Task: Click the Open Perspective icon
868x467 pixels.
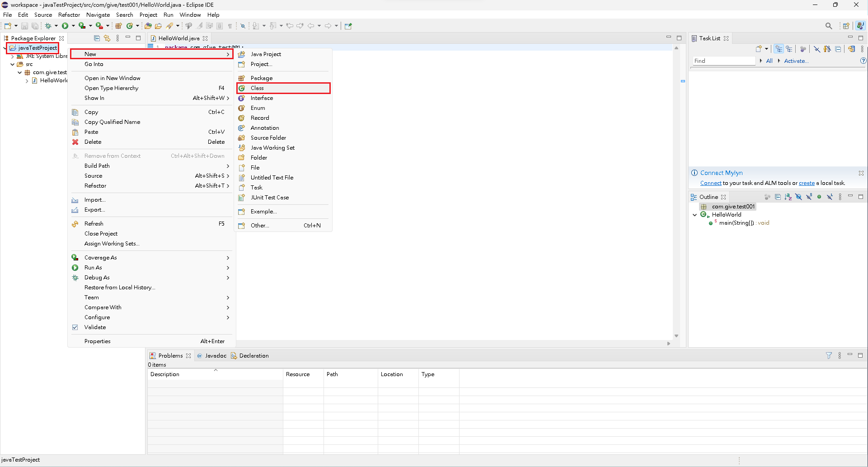Action: 846,26
